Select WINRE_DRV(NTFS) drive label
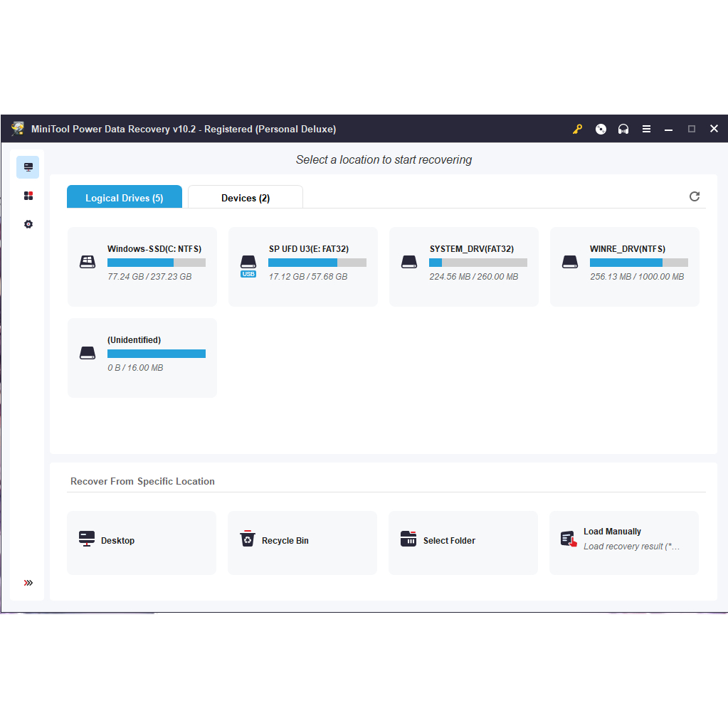 [628, 249]
